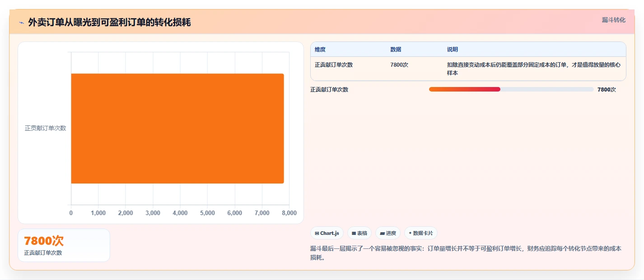This screenshot has width=644, height=280.
Task: Click the 表格 chip
Action: (x=359, y=233)
